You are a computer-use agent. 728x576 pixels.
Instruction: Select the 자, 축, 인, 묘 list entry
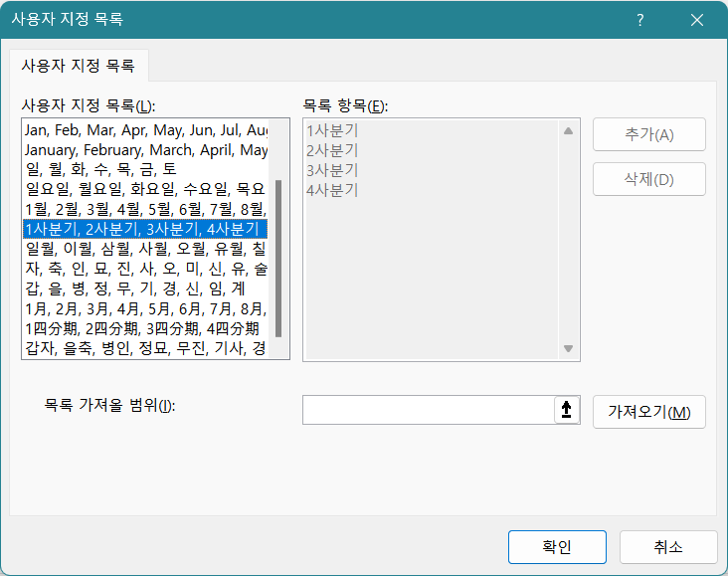tap(145, 269)
